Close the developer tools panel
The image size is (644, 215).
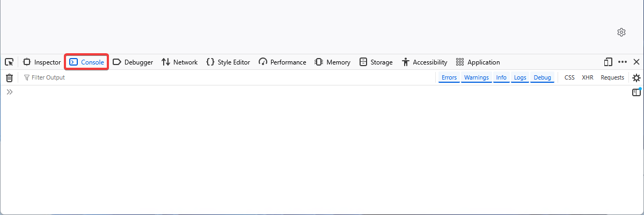click(636, 62)
